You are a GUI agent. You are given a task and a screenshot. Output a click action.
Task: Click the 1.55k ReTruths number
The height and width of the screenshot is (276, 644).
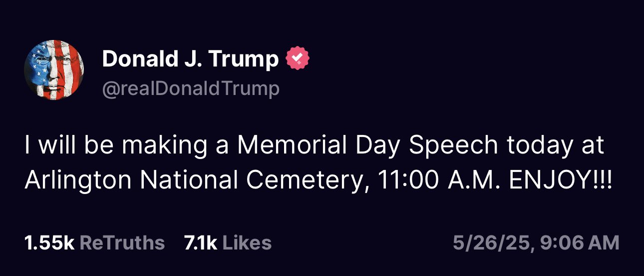coord(49,243)
